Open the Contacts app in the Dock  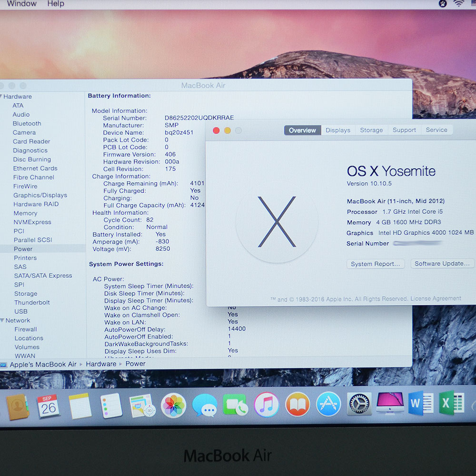pos(18,407)
